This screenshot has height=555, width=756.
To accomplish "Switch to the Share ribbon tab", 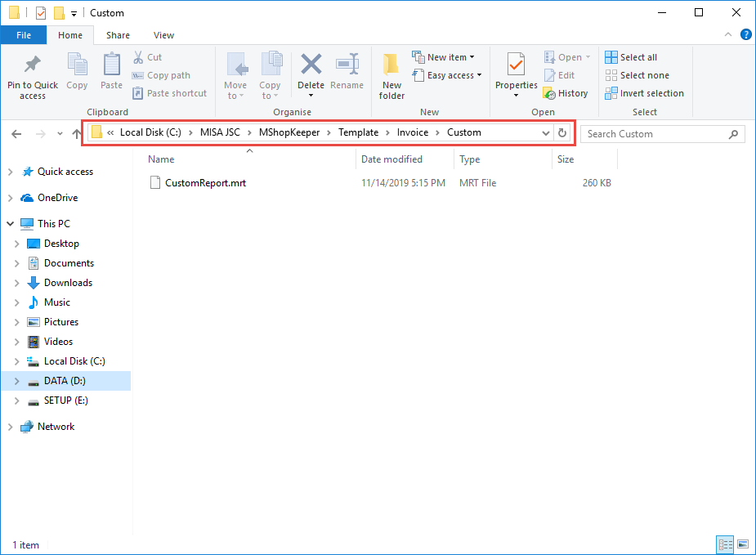I will (118, 35).
